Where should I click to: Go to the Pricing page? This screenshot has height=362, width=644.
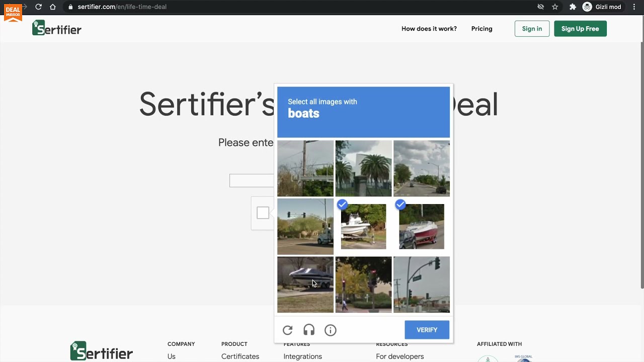pos(481,29)
